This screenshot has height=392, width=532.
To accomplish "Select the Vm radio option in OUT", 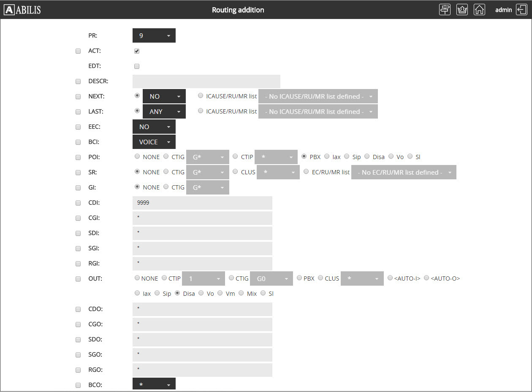I will click(x=220, y=293).
